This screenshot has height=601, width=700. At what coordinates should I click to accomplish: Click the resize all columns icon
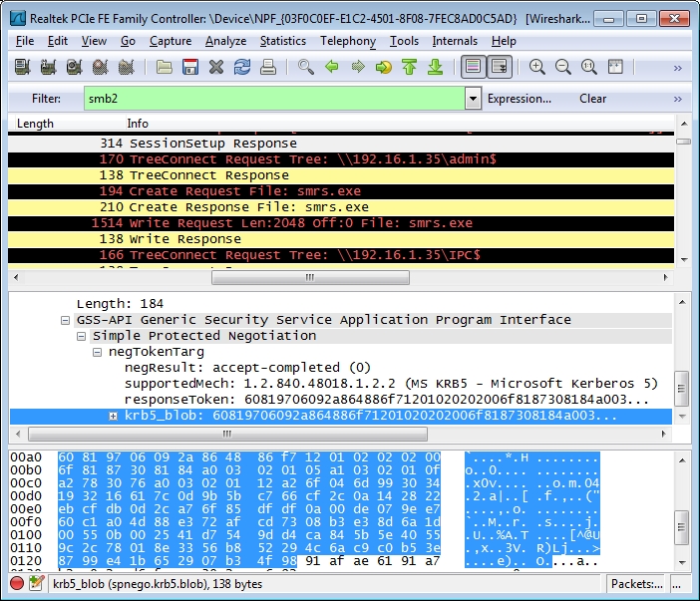(615, 67)
